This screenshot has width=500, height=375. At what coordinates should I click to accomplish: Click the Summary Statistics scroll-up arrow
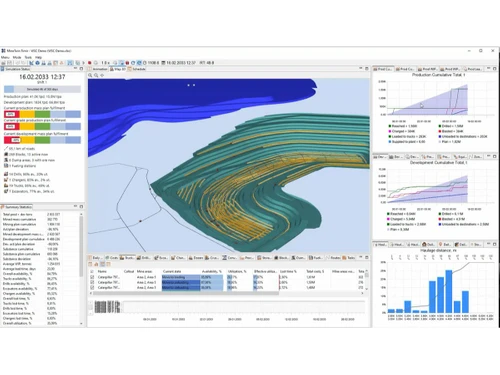[x=81, y=214]
